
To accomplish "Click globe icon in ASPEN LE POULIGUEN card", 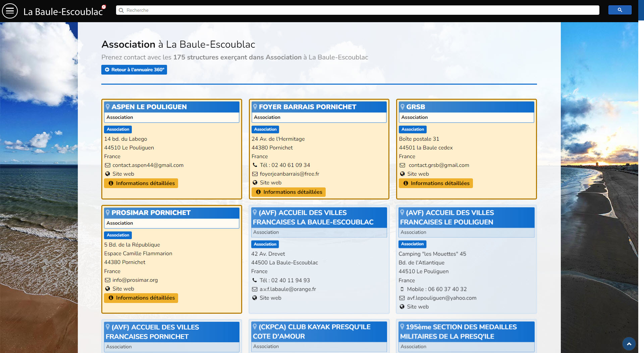I will coord(108,174).
